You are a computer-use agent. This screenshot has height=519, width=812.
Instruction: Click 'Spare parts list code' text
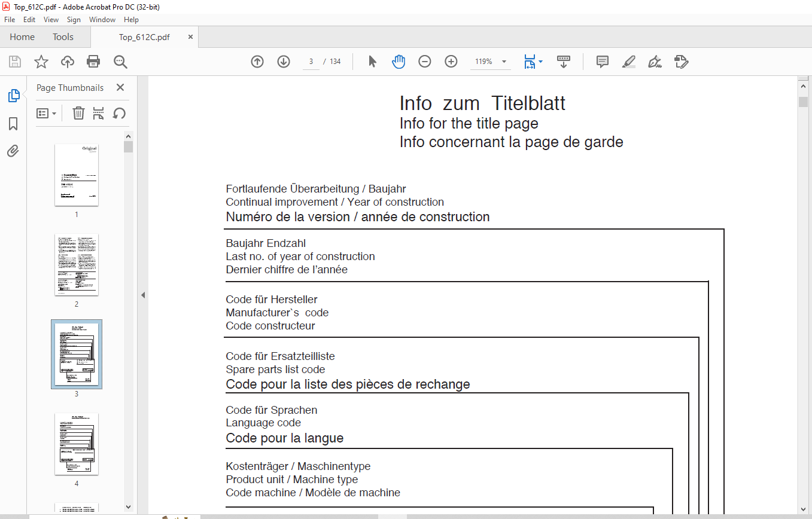(275, 370)
